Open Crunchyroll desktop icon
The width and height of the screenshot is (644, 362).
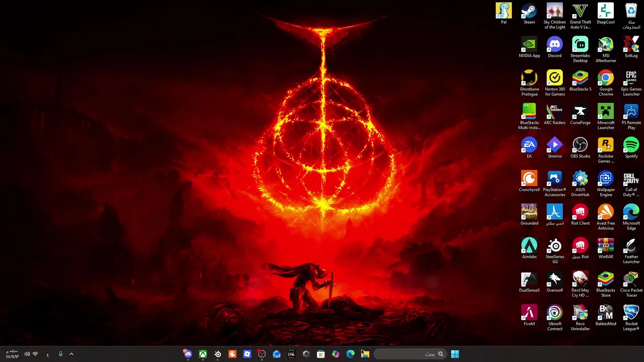(529, 182)
